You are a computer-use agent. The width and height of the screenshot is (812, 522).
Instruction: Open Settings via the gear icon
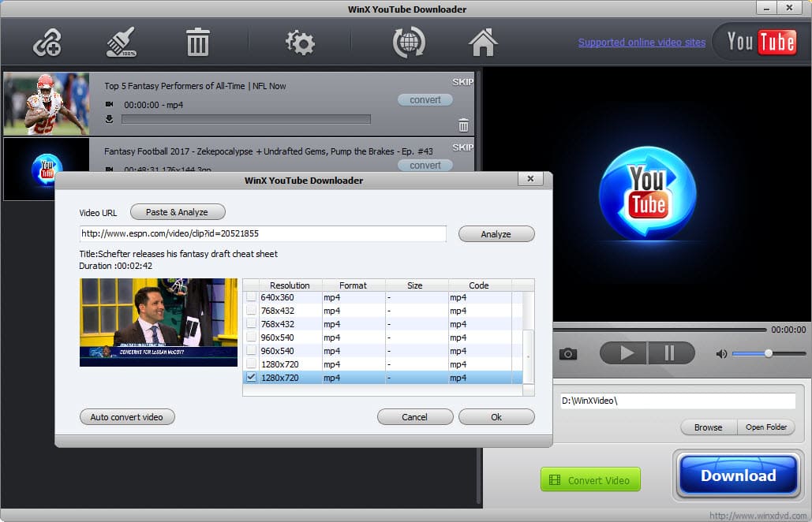pos(300,43)
